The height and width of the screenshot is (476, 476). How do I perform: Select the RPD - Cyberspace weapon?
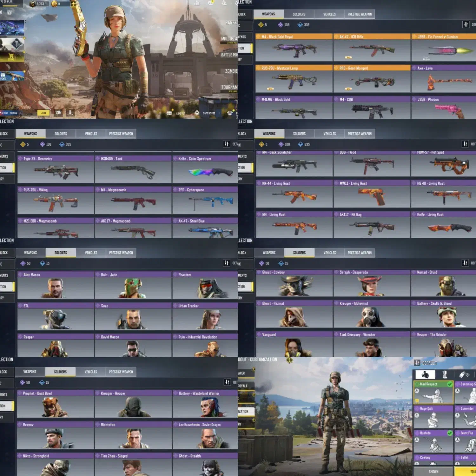tap(205, 201)
